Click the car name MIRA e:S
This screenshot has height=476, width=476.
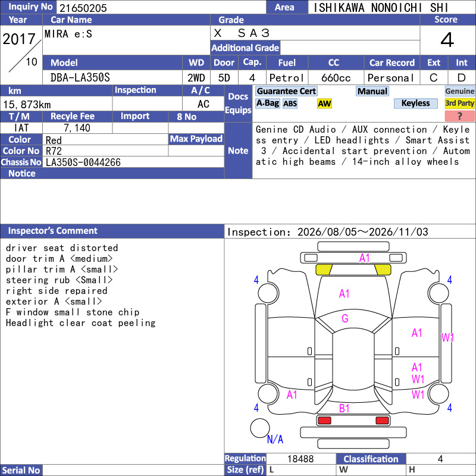pyautogui.click(x=68, y=34)
